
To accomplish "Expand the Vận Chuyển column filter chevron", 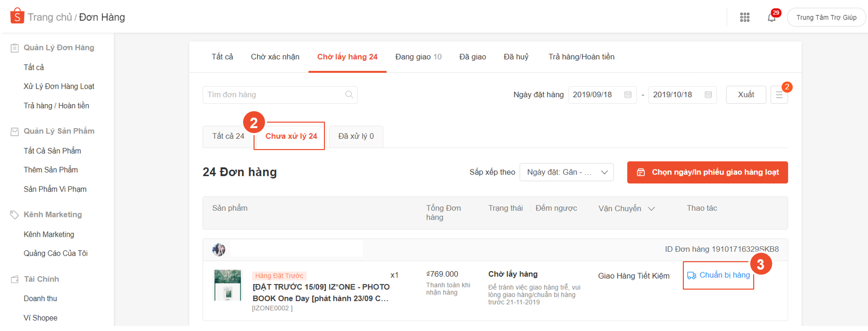I will click(651, 209).
